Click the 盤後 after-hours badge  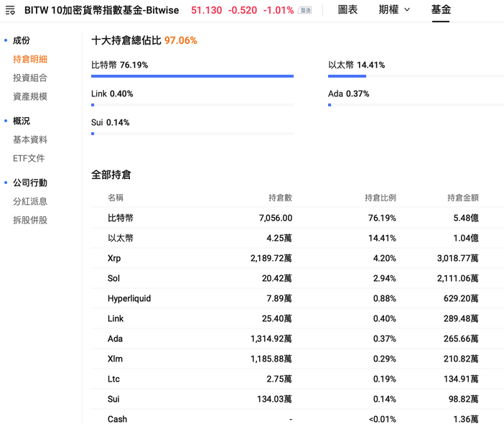305,10
